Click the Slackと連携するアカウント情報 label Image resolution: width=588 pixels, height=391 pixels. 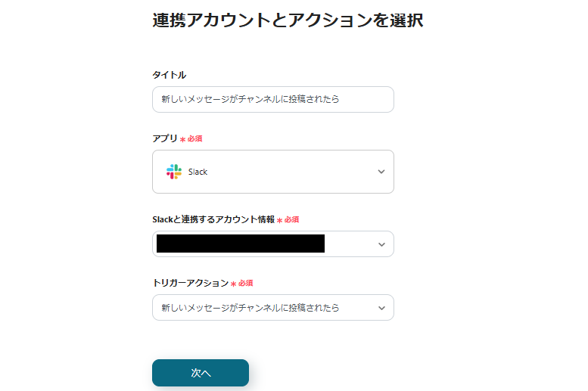[213, 219]
